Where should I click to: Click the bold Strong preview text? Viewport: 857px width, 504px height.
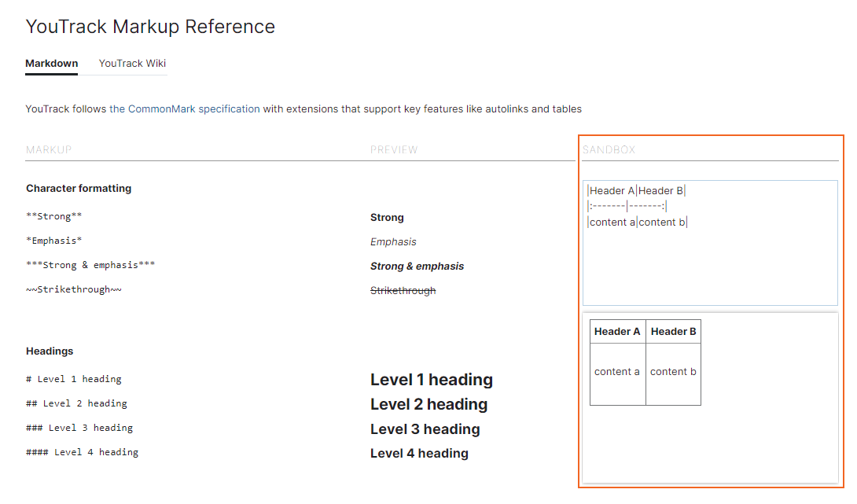click(385, 217)
